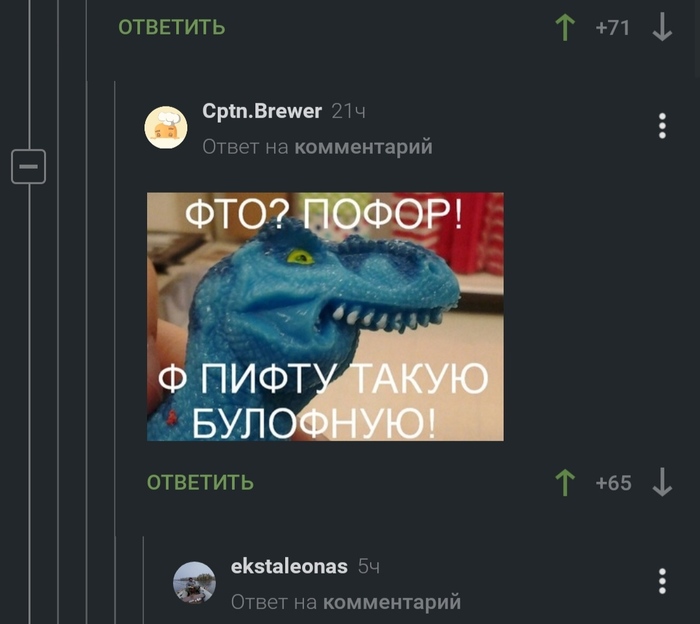
Task: Tap the 5ч timestamp on ekstaleonas's comment
Action: click(x=369, y=567)
